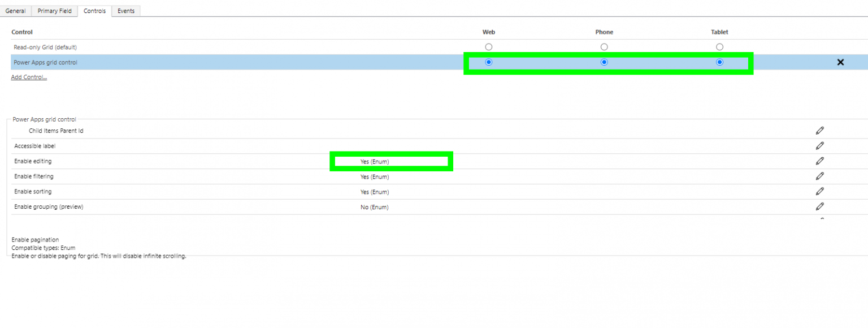Select Web radio for Read-only Grid
This screenshot has height=328, width=868.
pos(488,47)
